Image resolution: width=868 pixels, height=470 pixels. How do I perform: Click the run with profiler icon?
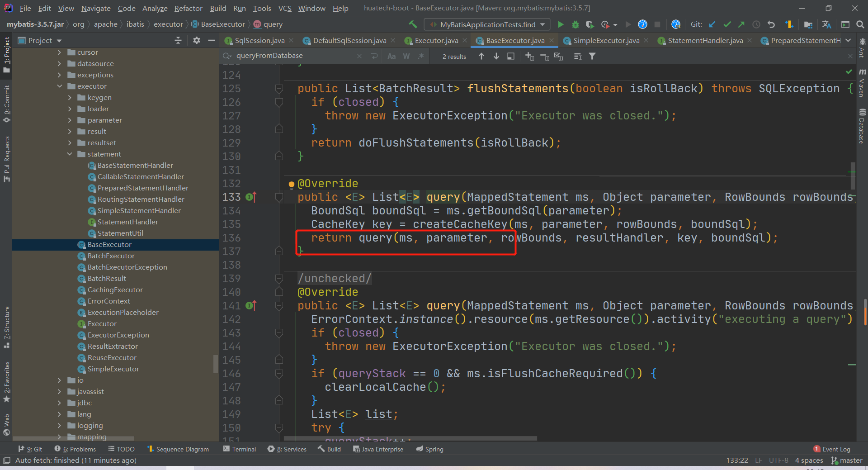pyautogui.click(x=605, y=24)
